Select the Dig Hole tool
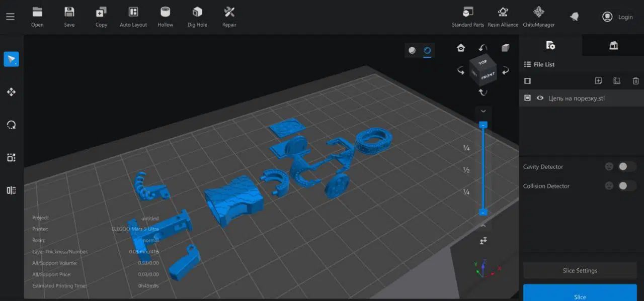644x301 pixels. tap(197, 17)
